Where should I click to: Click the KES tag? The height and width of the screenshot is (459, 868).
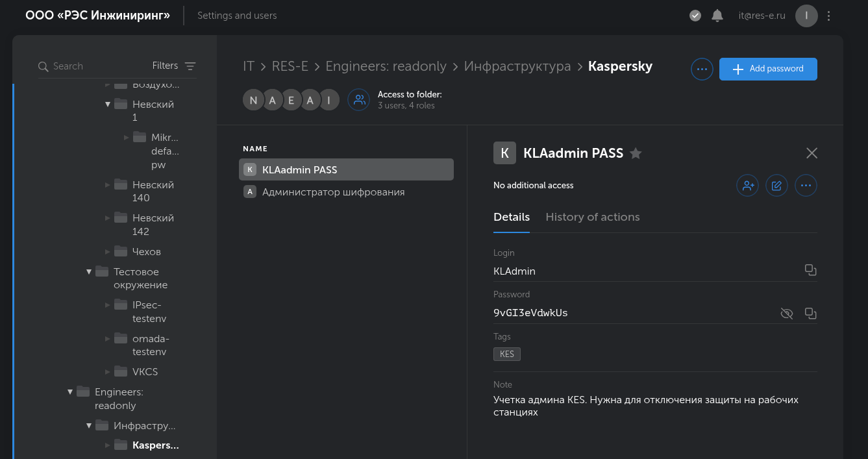pyautogui.click(x=507, y=354)
